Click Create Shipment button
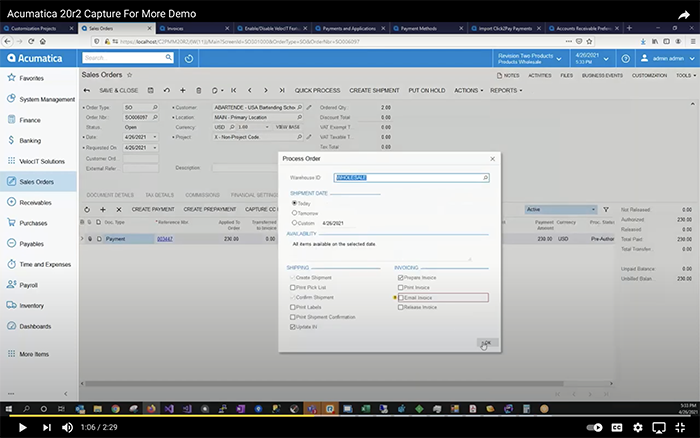This screenshot has width=700, height=438. coord(374,90)
